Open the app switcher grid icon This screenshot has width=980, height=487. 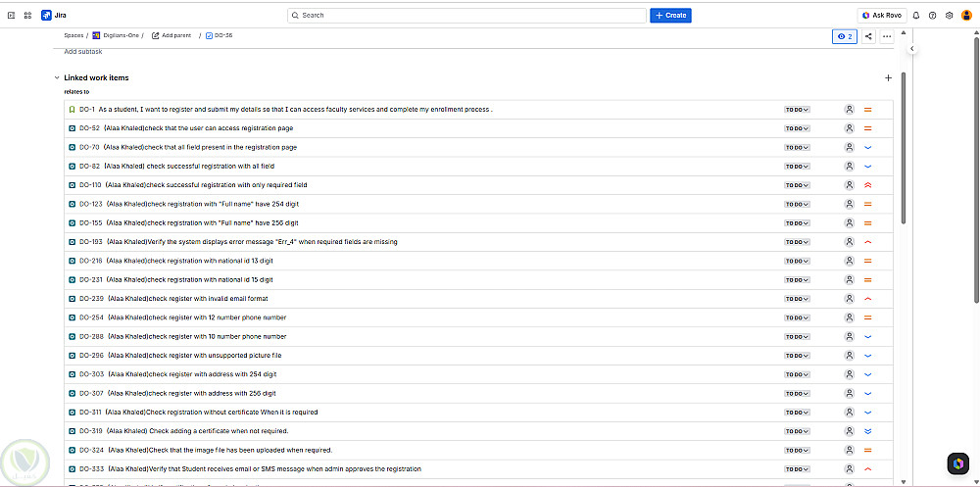[27, 16]
